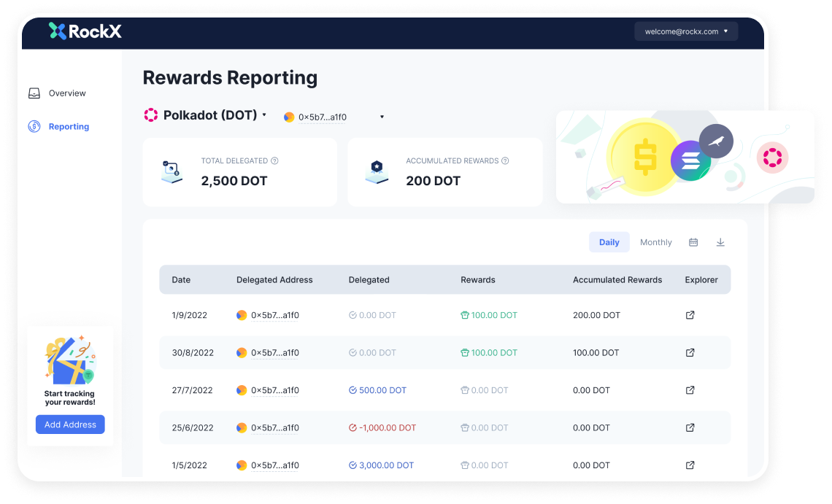The width and height of the screenshot is (832, 504).
Task: Click the gift illustration above Start tracking your rewards
Action: tap(70, 361)
